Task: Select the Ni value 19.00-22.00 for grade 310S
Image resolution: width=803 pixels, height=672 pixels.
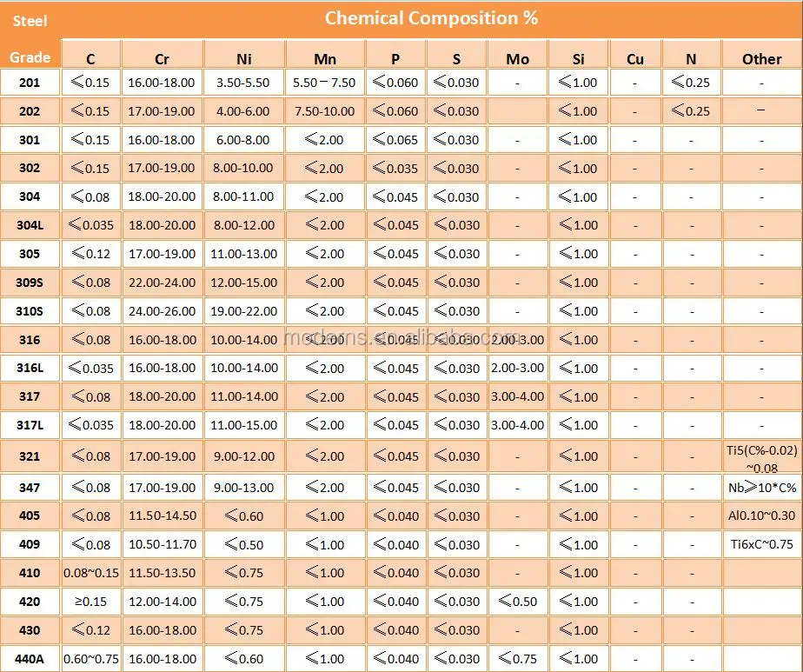Action: (x=243, y=311)
